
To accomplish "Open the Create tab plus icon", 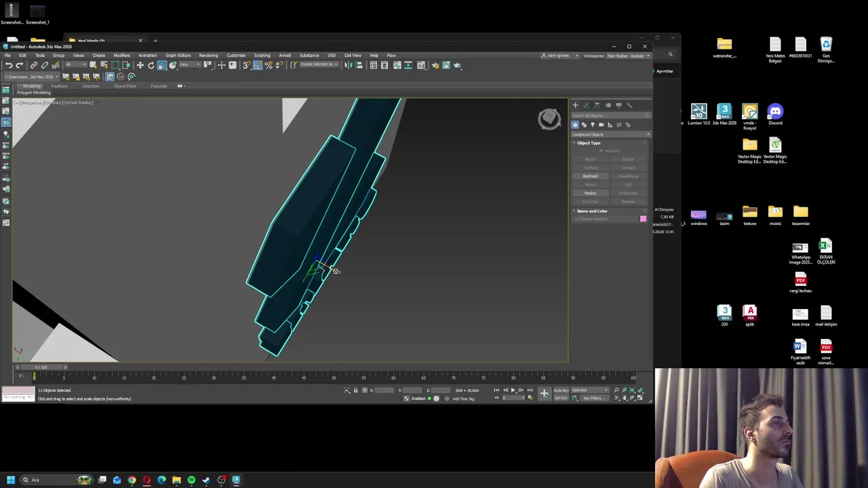I will click(575, 105).
